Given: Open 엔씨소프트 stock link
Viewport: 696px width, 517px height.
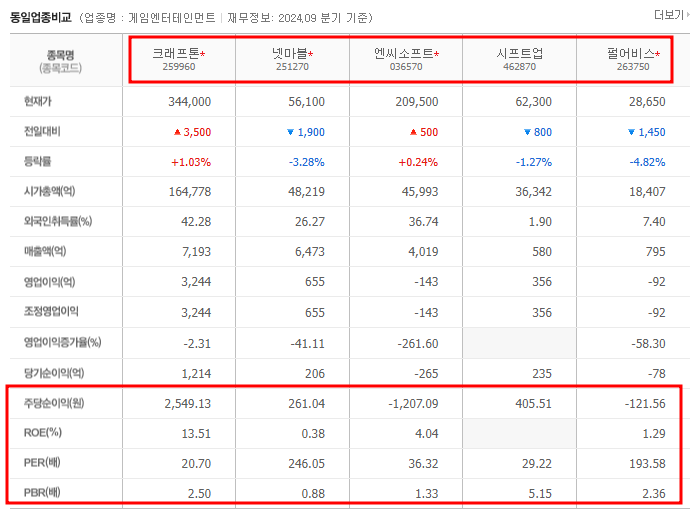Looking at the screenshot, I should coord(403,54).
